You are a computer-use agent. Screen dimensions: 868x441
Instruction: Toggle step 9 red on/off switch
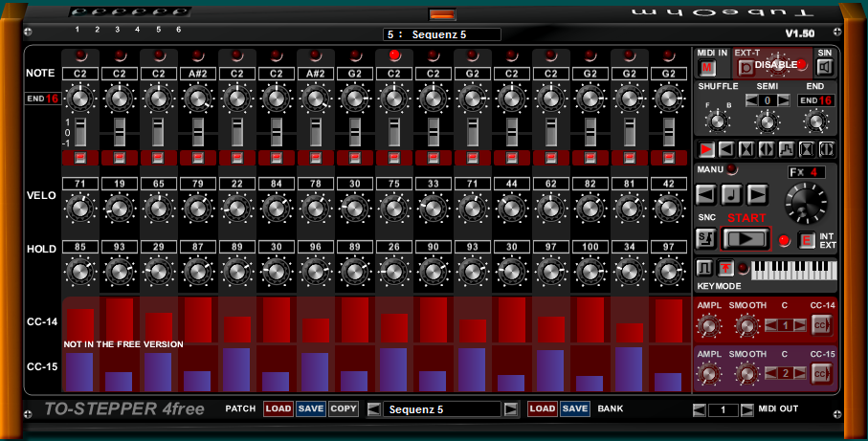pos(394,158)
